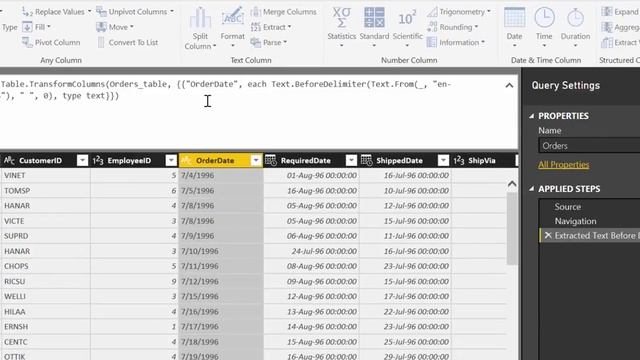Image resolution: width=640 pixels, height=360 pixels.
Task: Click the Date calendar icon
Action: 514,18
